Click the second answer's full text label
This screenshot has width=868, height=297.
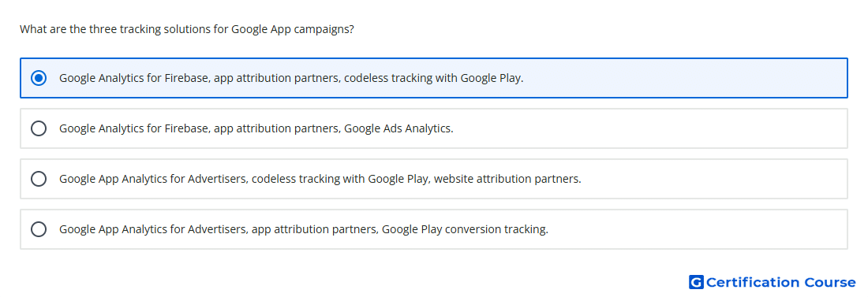(x=256, y=128)
